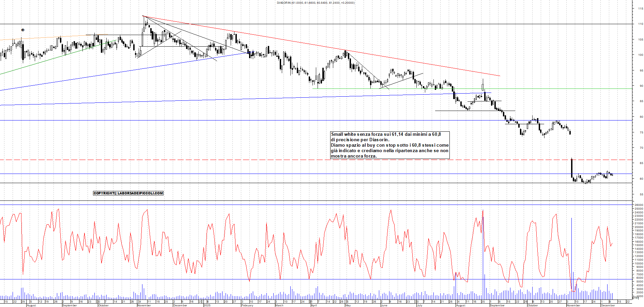Click the 60 price axis label
The width and height of the screenshot is (644, 307).
coord(641,179)
